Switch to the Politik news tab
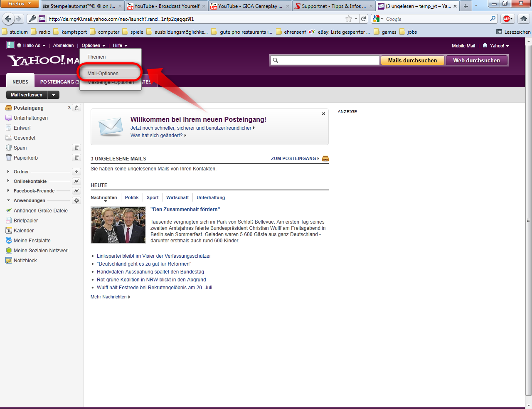The height and width of the screenshot is (409, 532). (x=132, y=197)
